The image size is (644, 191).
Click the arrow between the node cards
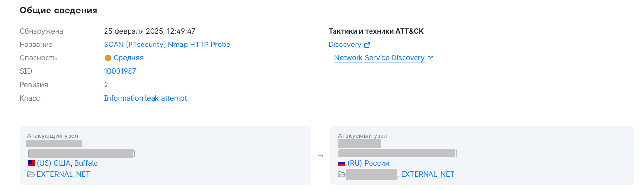click(x=321, y=156)
